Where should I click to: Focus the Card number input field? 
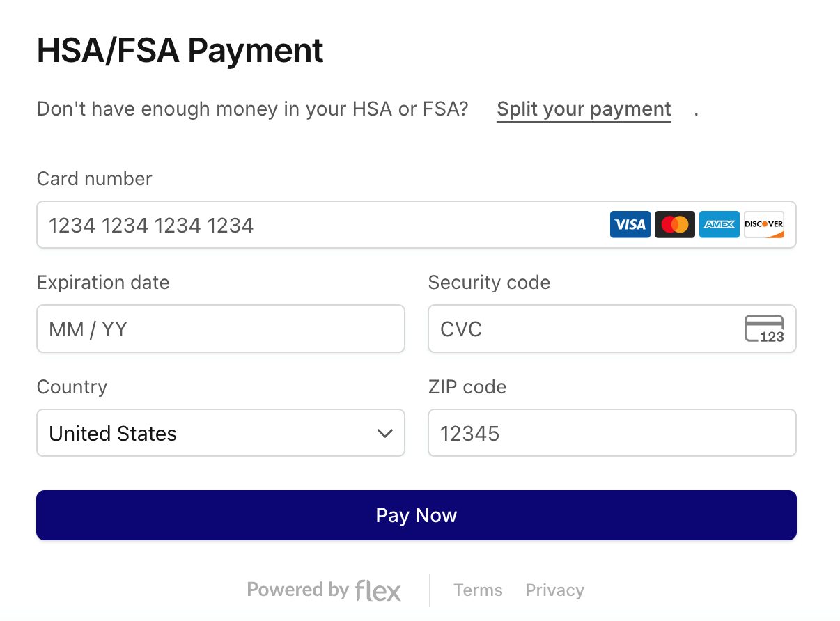pos(313,225)
